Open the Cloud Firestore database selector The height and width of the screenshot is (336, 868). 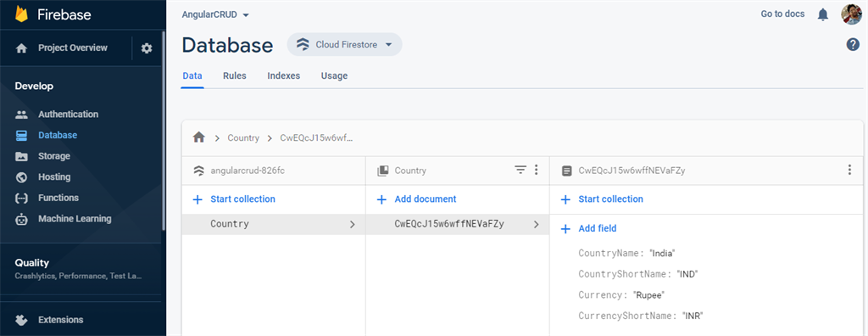coord(344,45)
